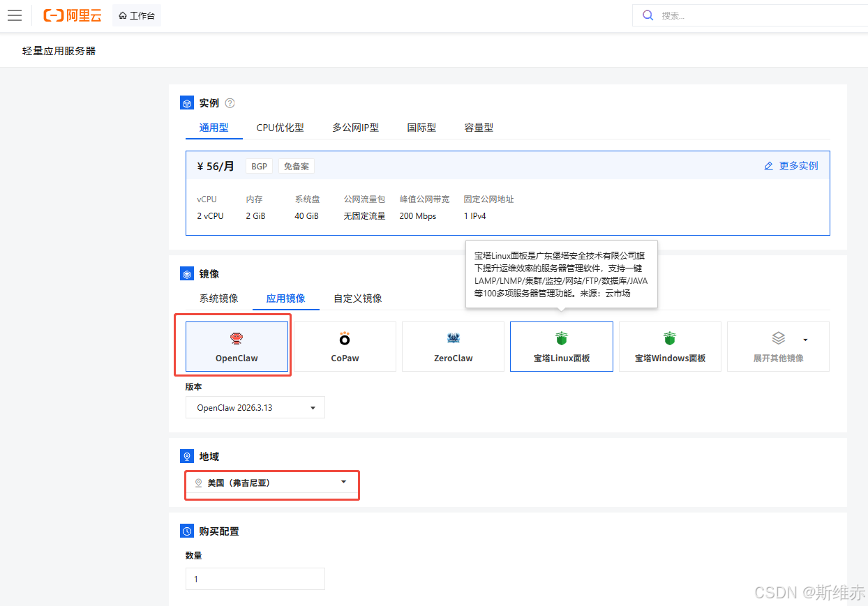
Task: Click the 宝塔Windows面板 green icon
Action: (670, 339)
